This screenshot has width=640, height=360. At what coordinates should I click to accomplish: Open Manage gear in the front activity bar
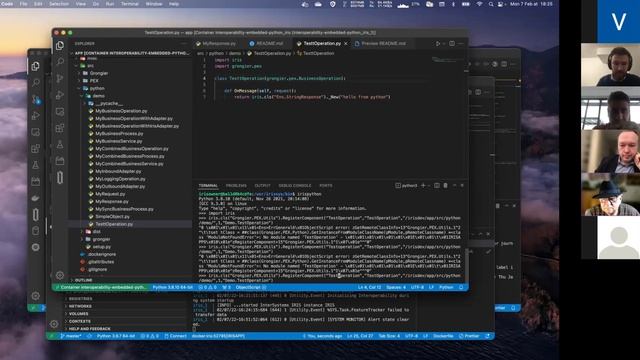[x=60, y=275]
